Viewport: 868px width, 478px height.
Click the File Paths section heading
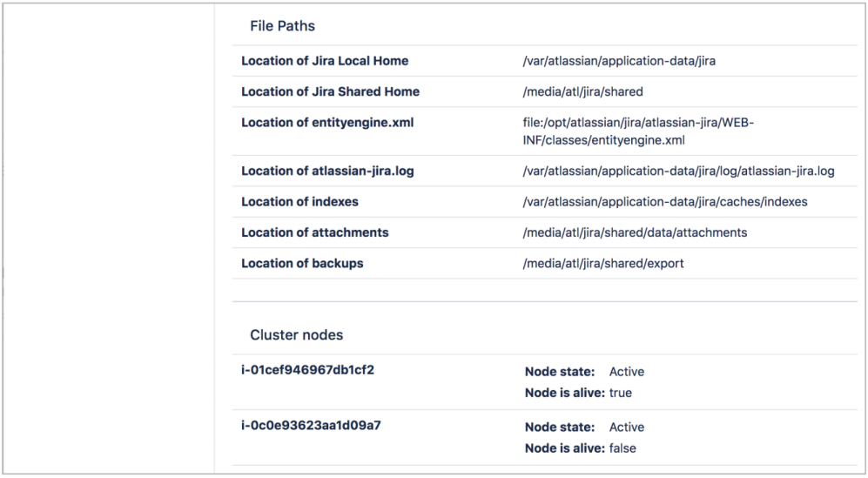(x=282, y=26)
